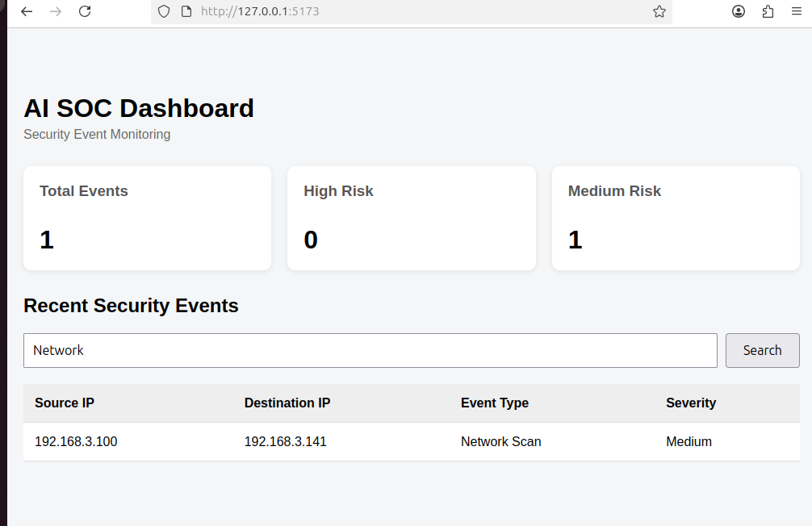The image size is (812, 526).
Task: Click the browser forward arrow
Action: pyautogui.click(x=56, y=11)
